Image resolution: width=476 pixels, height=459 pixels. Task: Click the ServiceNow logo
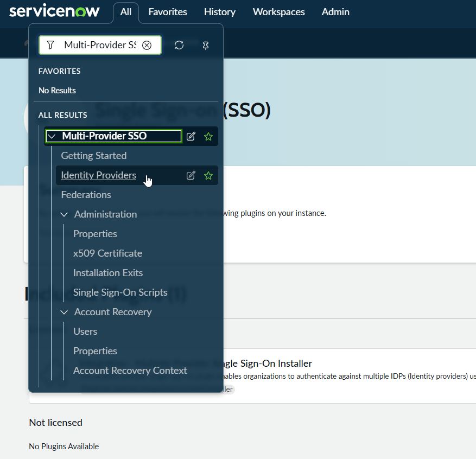[x=54, y=11]
